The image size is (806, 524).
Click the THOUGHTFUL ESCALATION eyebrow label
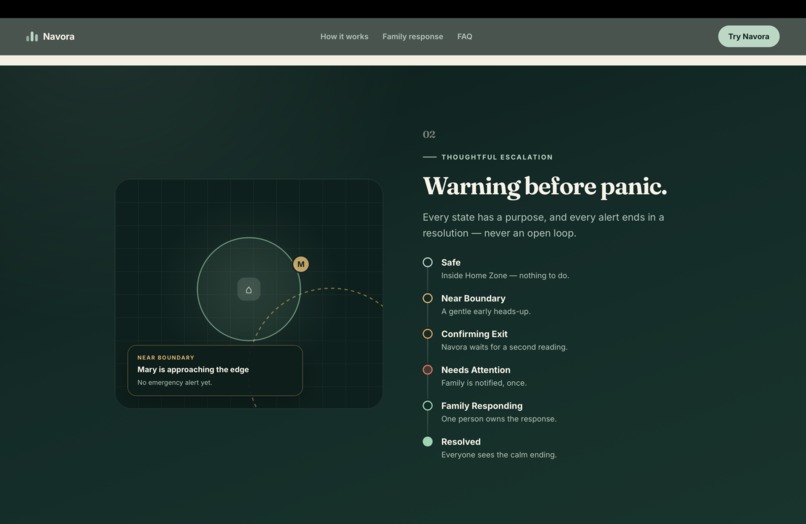pos(497,157)
